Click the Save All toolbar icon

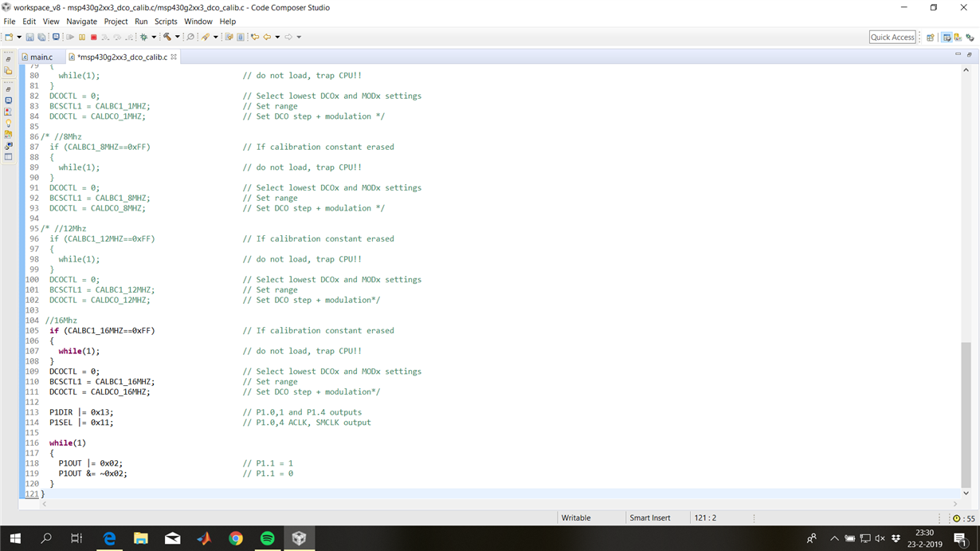[x=41, y=37]
